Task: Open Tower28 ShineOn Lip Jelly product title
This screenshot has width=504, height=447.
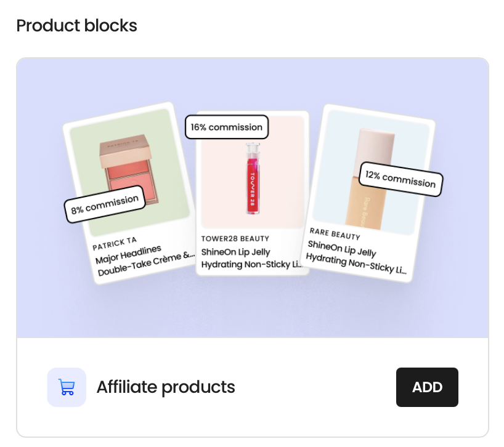Action: tap(252, 258)
